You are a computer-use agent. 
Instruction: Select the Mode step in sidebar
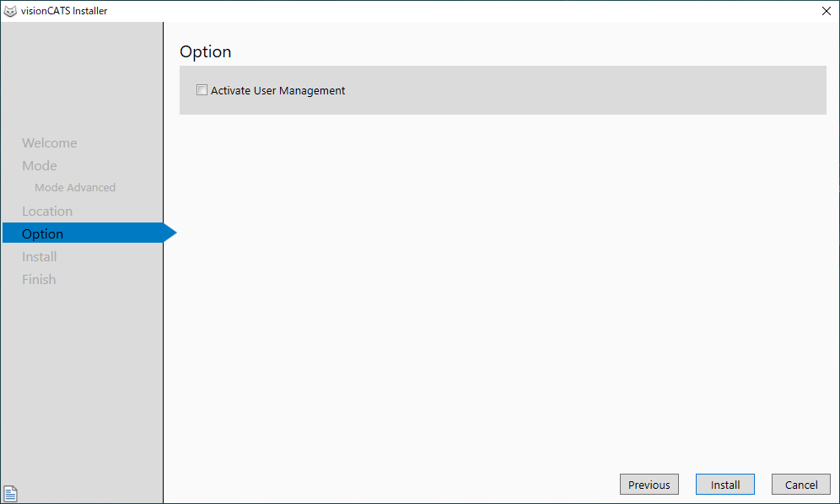pos(40,166)
